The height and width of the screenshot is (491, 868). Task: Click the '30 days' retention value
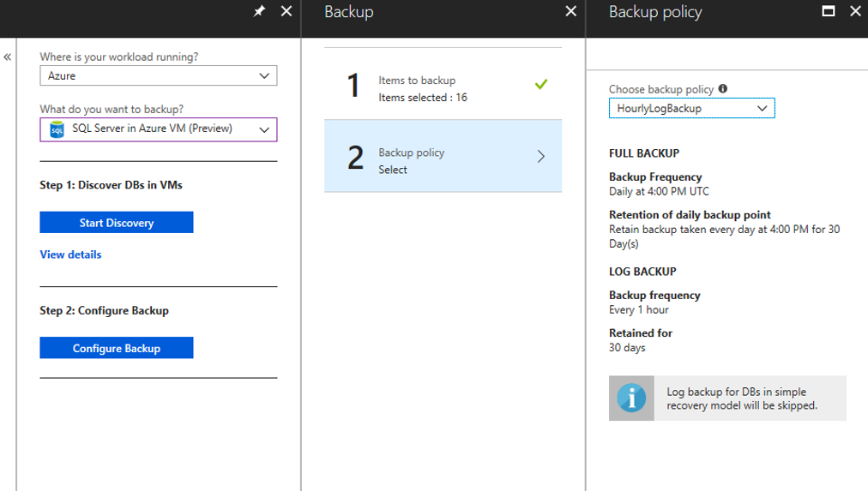[627, 347]
